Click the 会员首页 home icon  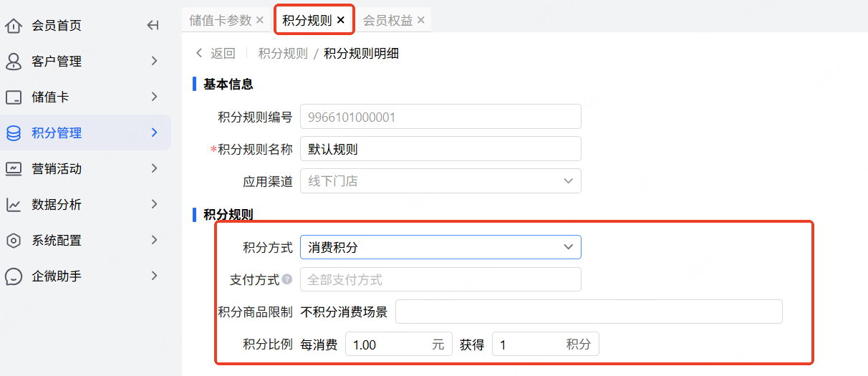[14, 26]
